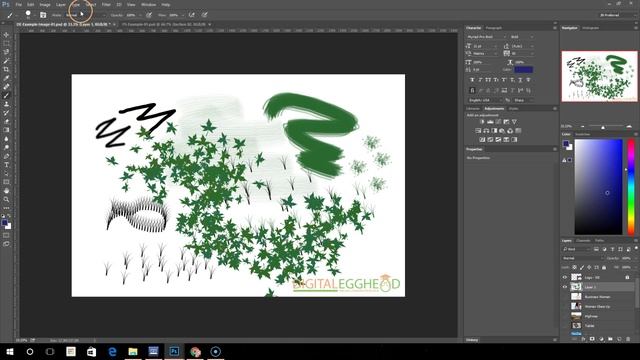Viewport: 640px width, 360px height.
Task: Show the Highway layer
Action: coord(565,316)
